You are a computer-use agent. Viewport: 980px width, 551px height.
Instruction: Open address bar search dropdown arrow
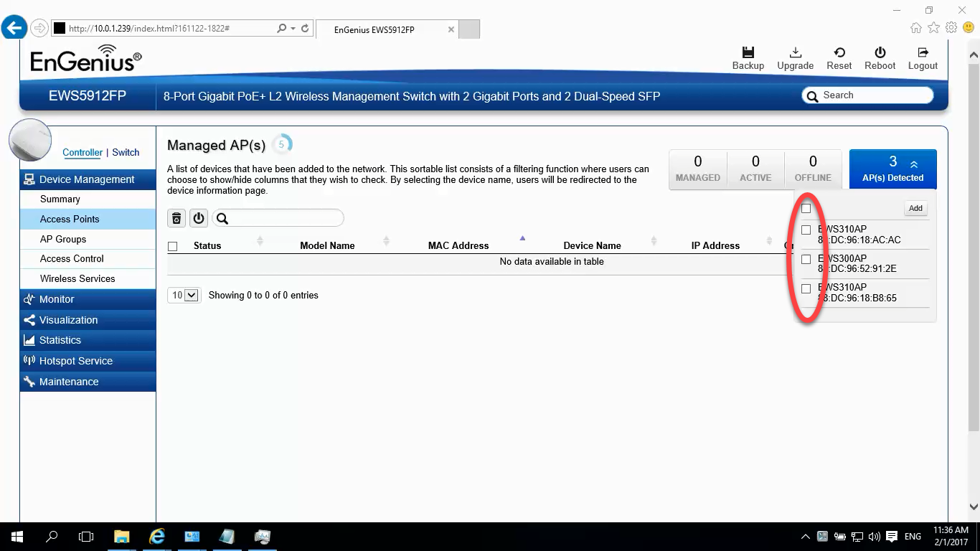pyautogui.click(x=293, y=29)
